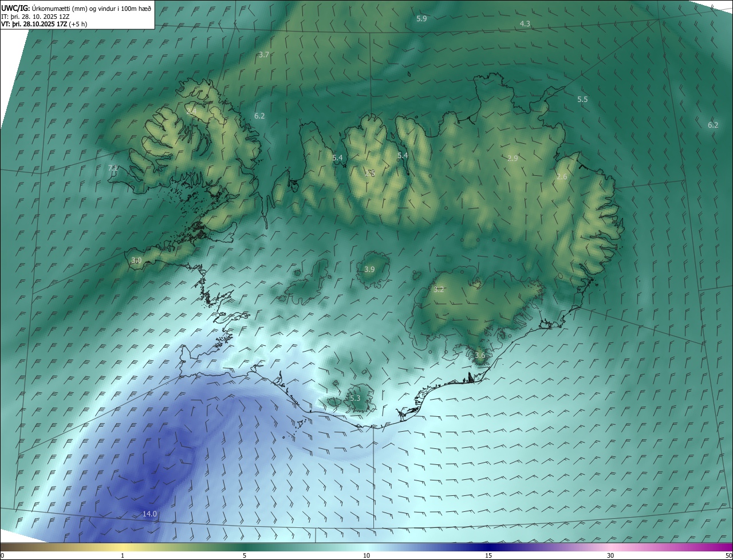Click the 3.7 value label on the map

(263, 55)
